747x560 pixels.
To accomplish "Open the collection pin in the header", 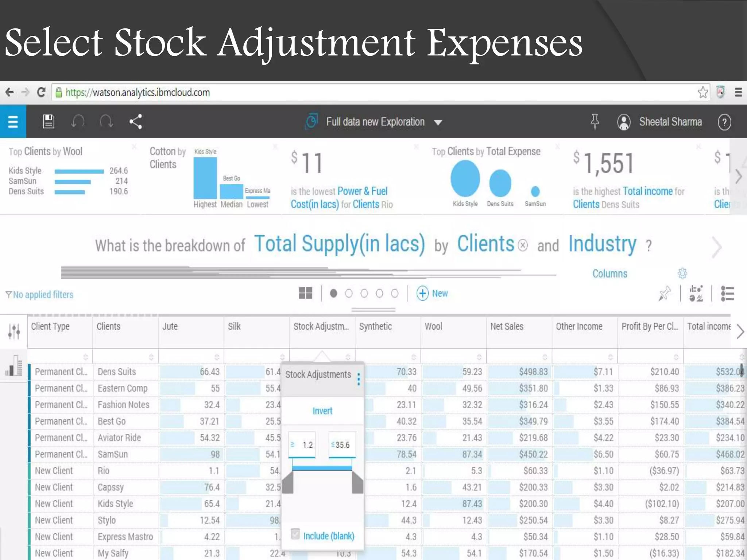I will tap(595, 121).
